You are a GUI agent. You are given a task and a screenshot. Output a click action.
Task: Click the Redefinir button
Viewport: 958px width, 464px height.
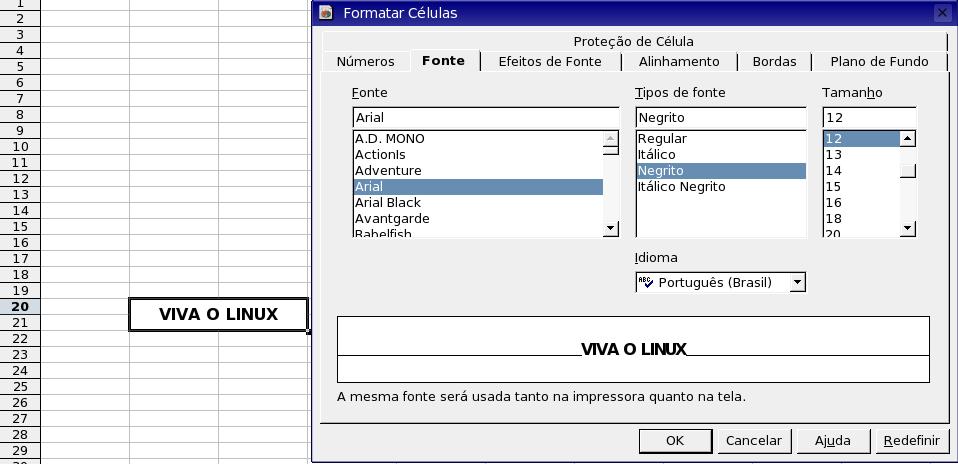(x=912, y=441)
